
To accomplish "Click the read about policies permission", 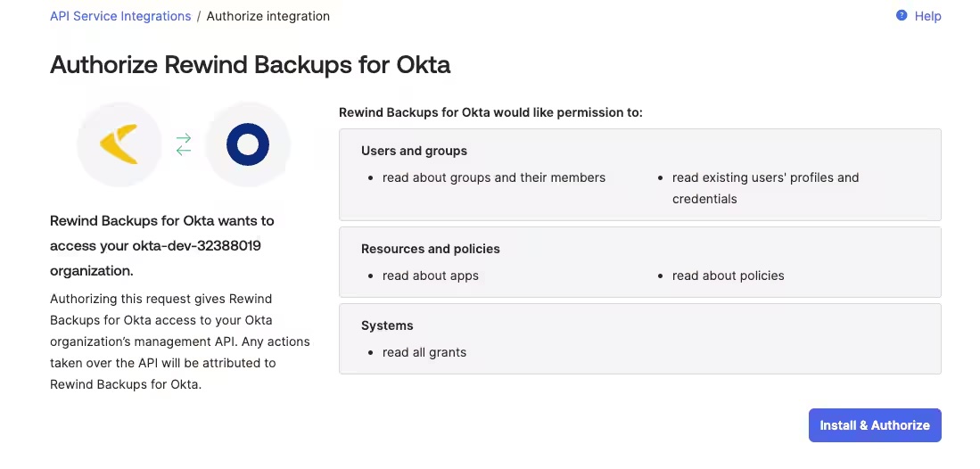I will tap(729, 276).
